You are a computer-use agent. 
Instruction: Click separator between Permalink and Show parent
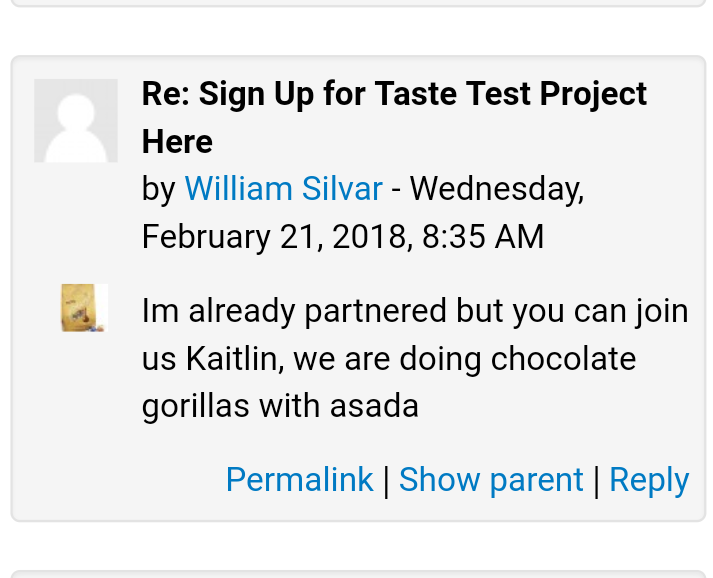coord(387,480)
